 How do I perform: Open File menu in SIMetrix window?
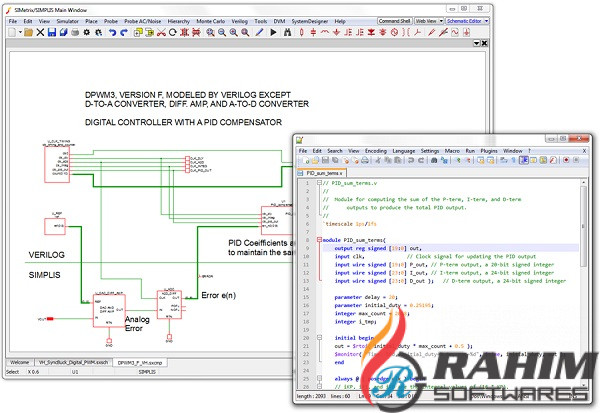[x=13, y=21]
